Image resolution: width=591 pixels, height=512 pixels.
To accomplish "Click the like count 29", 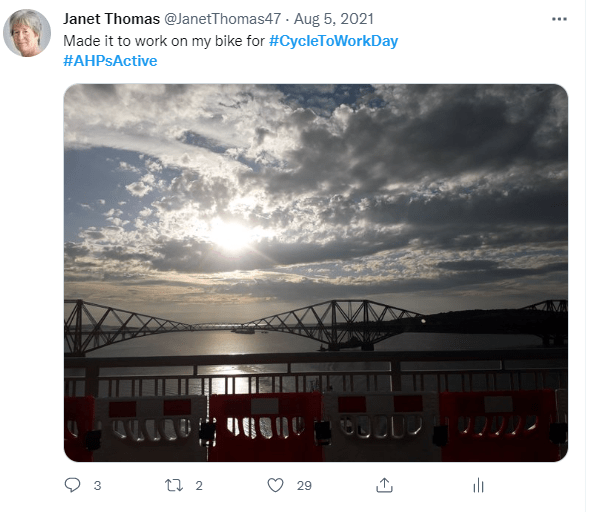I will pos(304,486).
